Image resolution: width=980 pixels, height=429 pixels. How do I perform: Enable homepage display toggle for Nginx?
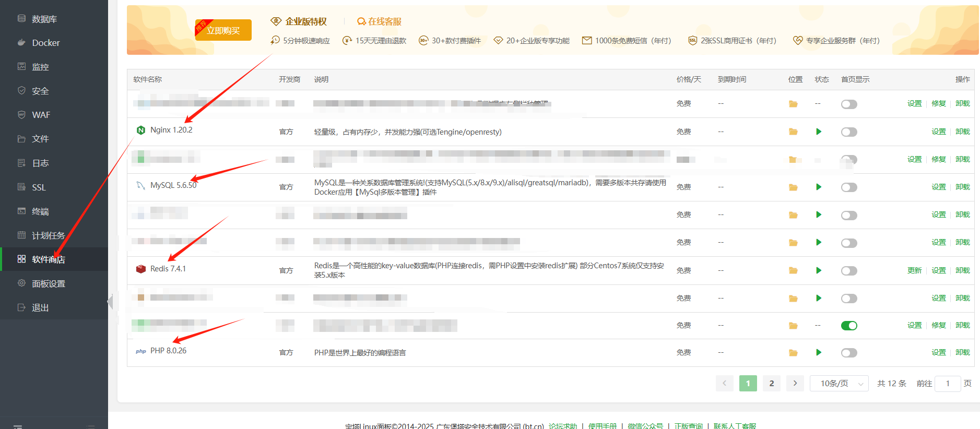(849, 132)
